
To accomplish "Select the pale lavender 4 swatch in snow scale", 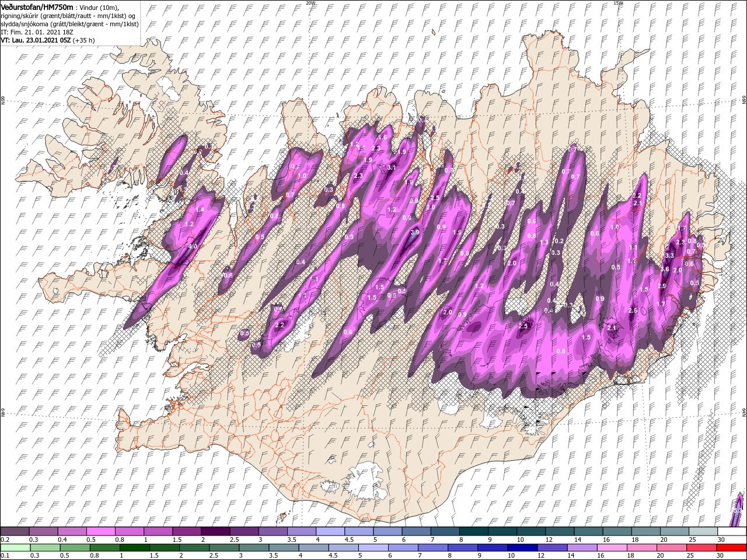I will 330,531.
